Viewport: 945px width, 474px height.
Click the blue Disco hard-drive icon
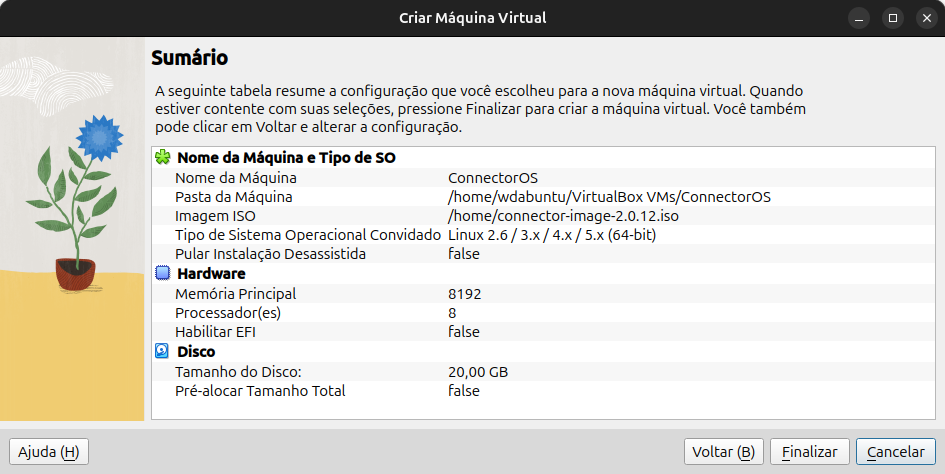[x=162, y=351]
